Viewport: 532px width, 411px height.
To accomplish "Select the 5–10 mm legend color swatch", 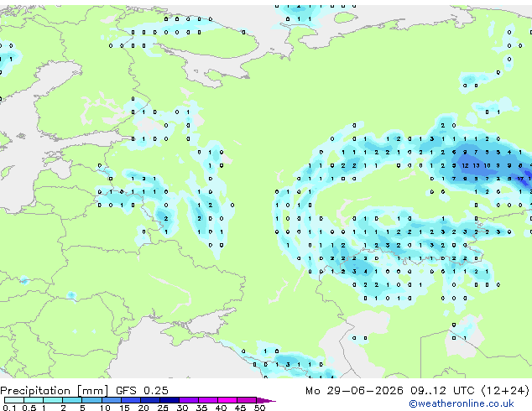I will pos(91,400).
